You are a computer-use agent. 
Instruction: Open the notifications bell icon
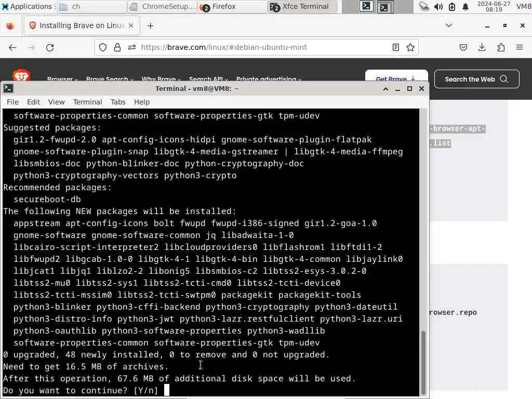coord(465,6)
